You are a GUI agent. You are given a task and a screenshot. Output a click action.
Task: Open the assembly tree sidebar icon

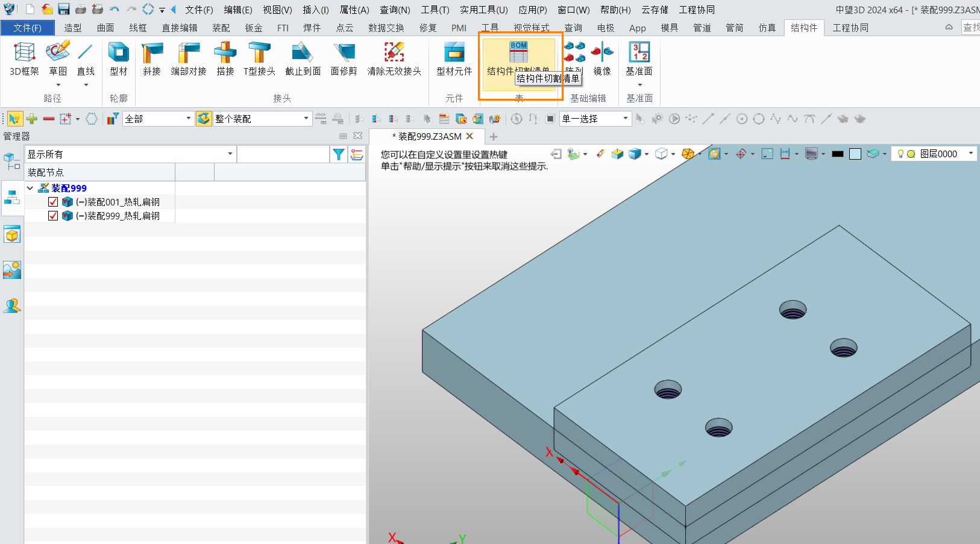12,198
